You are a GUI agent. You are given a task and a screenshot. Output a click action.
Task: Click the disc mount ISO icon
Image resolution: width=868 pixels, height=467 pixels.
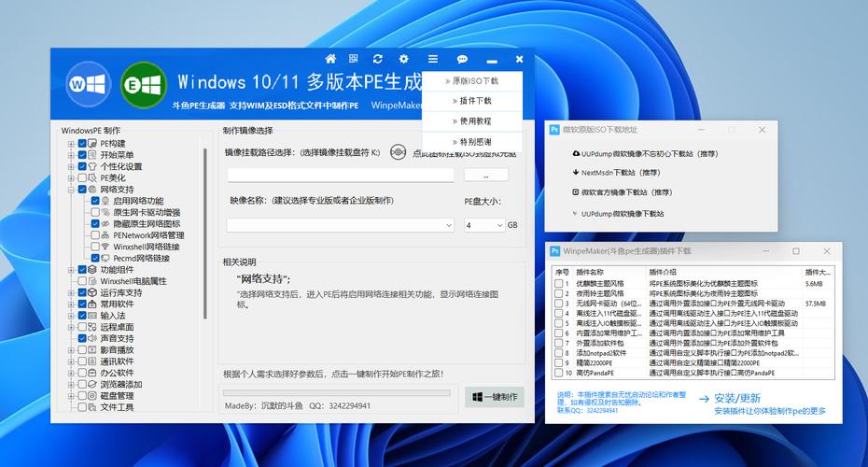point(398,152)
